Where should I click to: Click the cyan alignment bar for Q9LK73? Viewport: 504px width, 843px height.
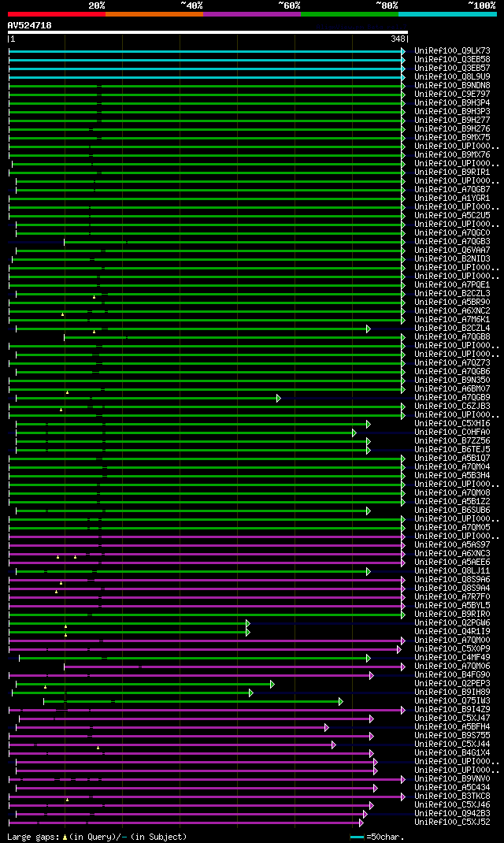pos(206,52)
